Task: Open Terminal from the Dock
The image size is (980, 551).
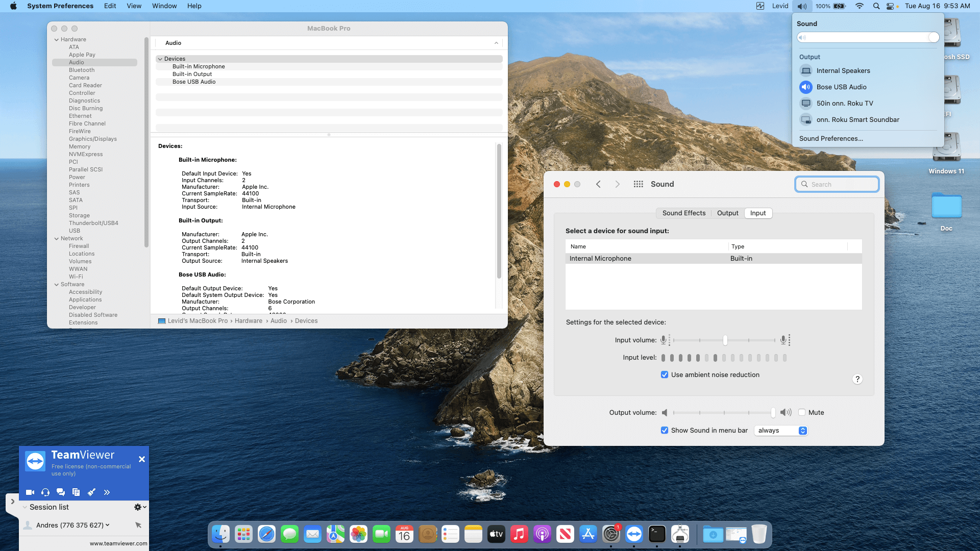Action: pos(657,534)
